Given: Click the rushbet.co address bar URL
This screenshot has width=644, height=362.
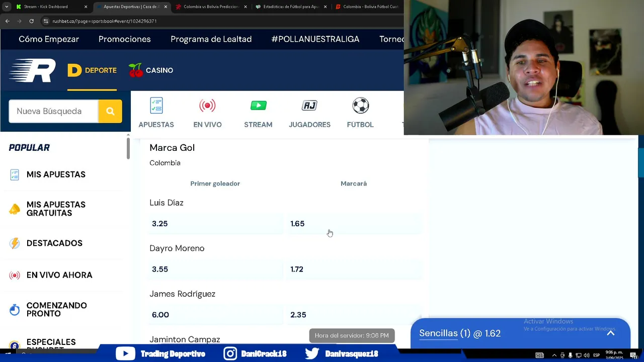Looking at the screenshot, I should click(x=105, y=21).
